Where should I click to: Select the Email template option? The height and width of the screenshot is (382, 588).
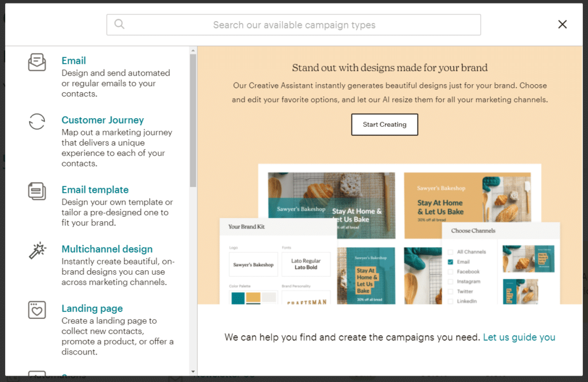pos(95,190)
